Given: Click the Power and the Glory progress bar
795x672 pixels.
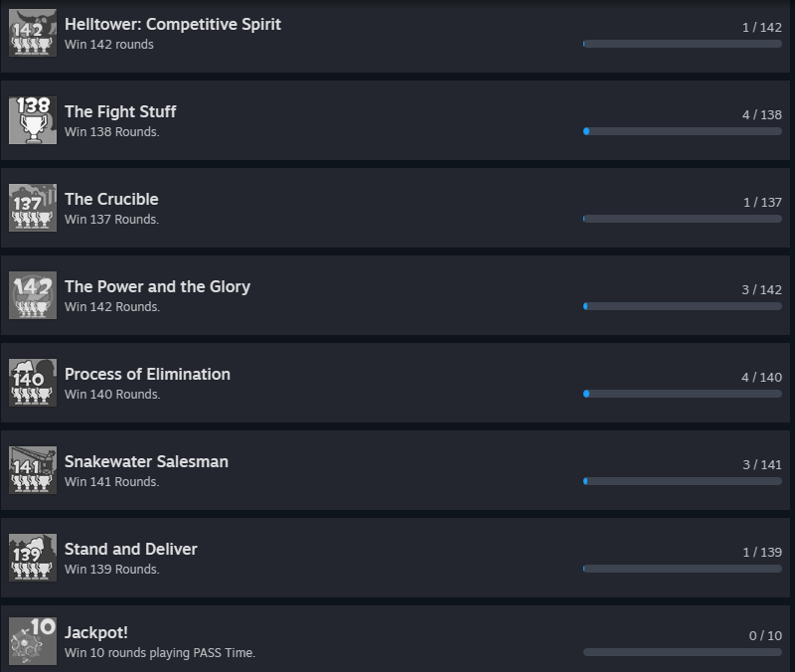Looking at the screenshot, I should (x=683, y=306).
